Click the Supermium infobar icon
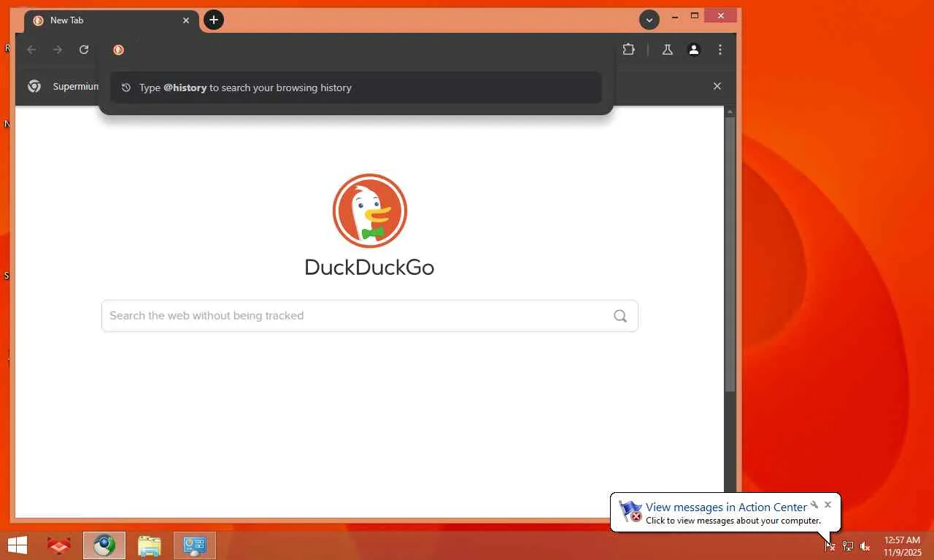 click(x=34, y=86)
